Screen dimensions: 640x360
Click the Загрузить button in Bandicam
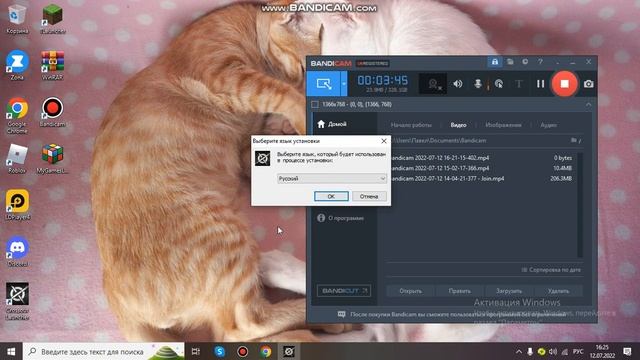coord(509,291)
